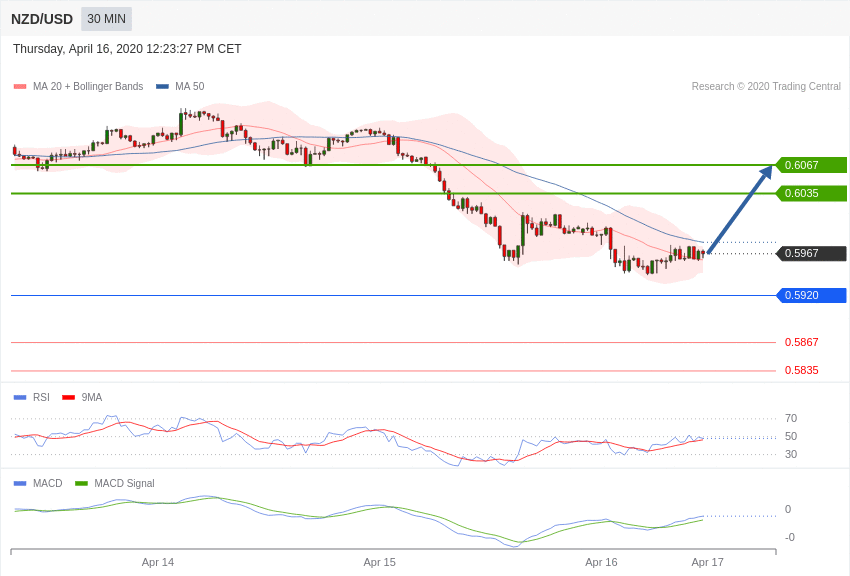Click the MACD Signal legend swatch
The width and height of the screenshot is (850, 576).
(x=81, y=483)
